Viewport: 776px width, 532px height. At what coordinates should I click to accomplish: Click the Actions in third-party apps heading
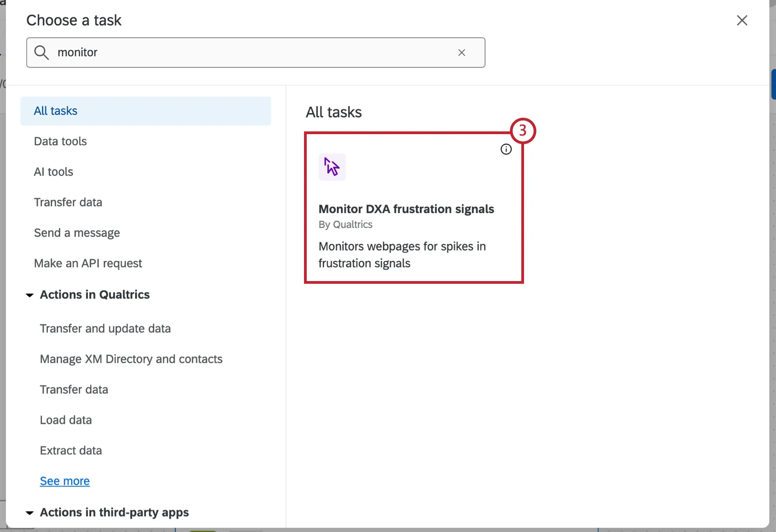click(x=114, y=512)
